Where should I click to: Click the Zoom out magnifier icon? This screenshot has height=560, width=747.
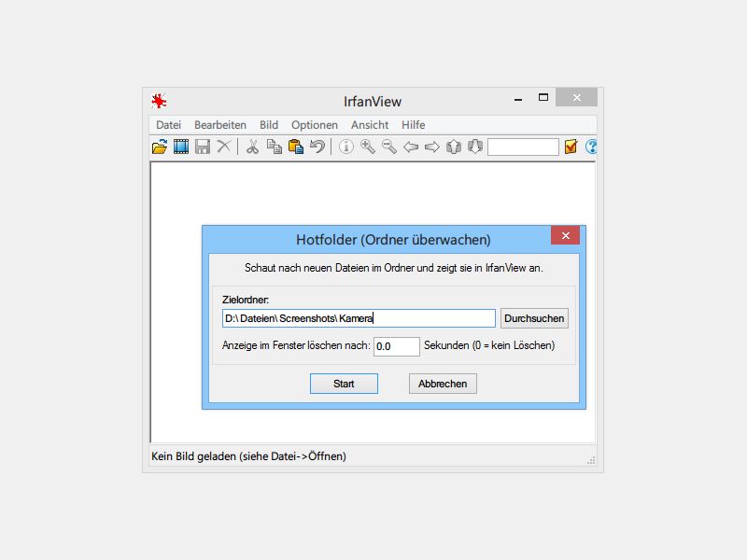coord(389,147)
